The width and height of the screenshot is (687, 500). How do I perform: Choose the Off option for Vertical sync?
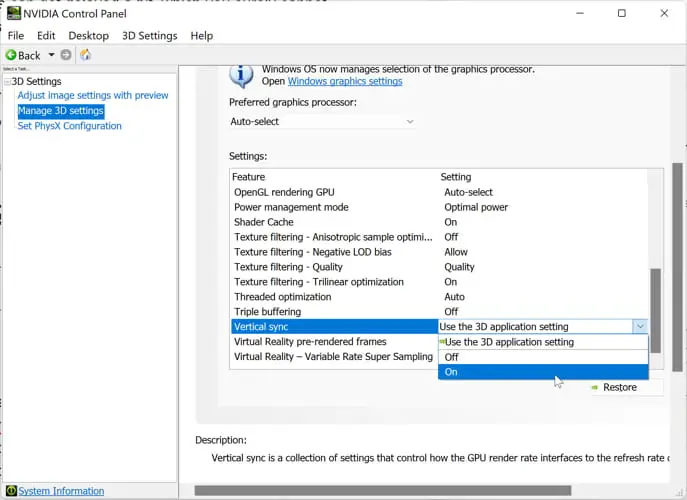543,357
